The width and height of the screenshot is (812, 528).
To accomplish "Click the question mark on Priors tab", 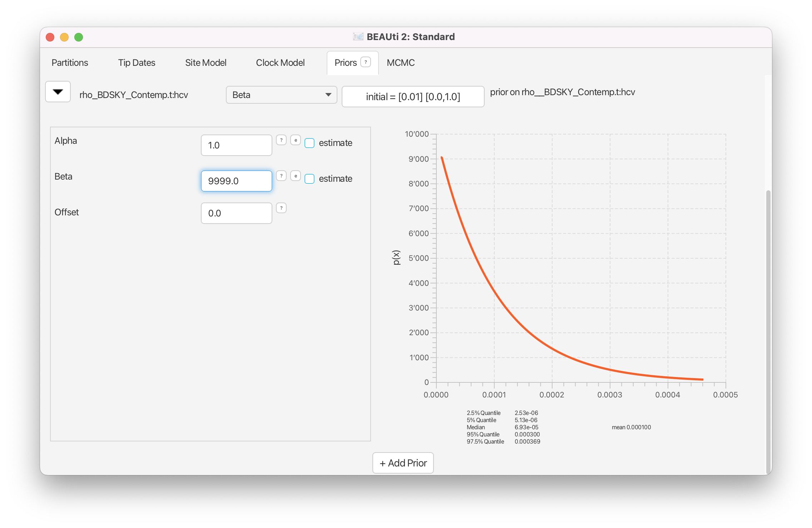I will click(365, 62).
